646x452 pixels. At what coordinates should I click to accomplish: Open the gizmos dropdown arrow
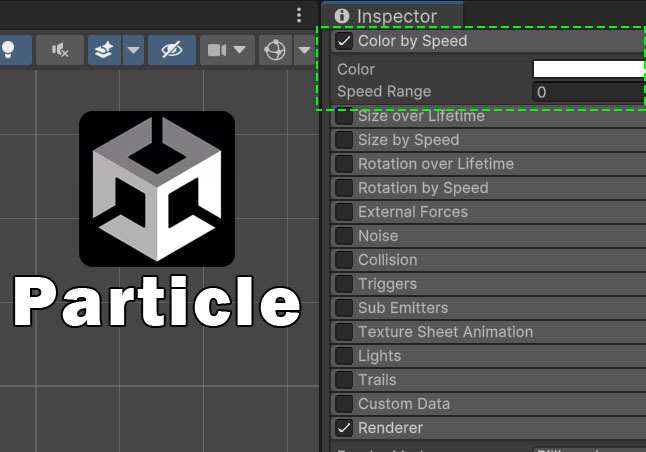(x=303, y=50)
